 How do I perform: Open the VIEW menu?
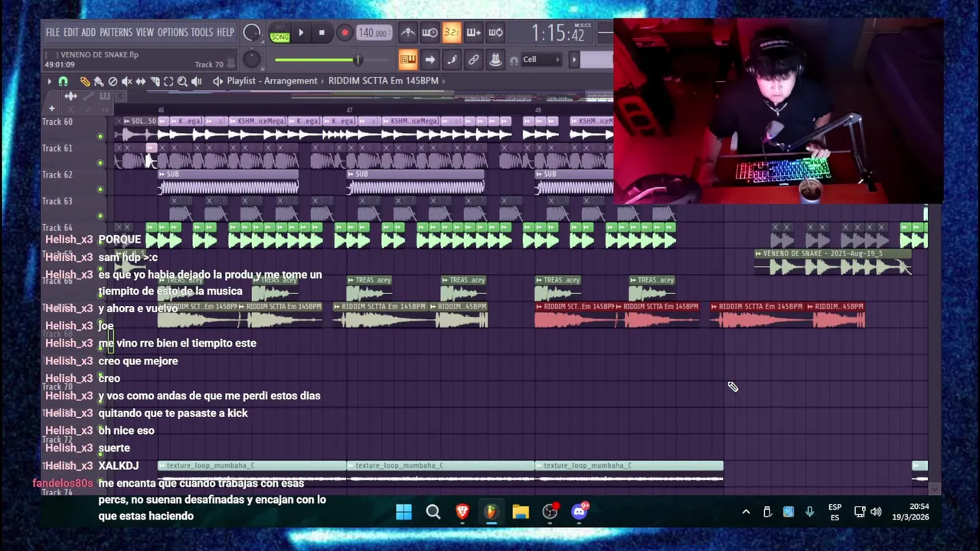(145, 33)
